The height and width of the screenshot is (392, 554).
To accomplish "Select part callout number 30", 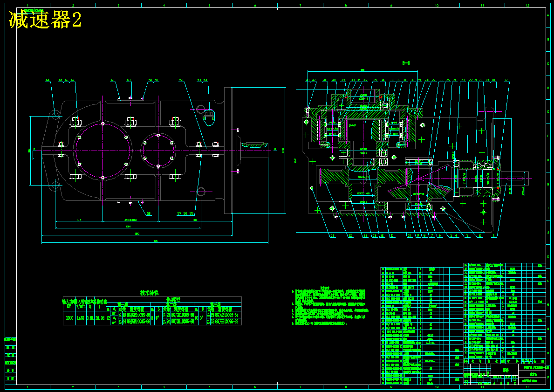I will click(x=413, y=80).
